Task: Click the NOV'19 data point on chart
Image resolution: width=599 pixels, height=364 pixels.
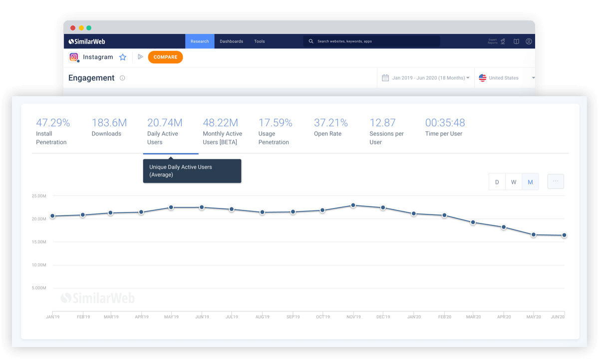Action: tap(353, 205)
